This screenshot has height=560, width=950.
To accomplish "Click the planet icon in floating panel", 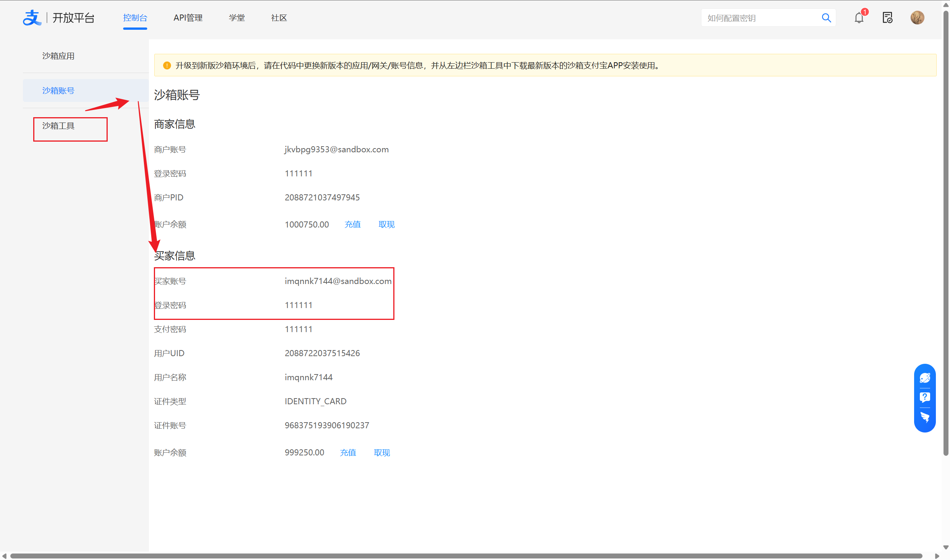I will [x=925, y=378].
